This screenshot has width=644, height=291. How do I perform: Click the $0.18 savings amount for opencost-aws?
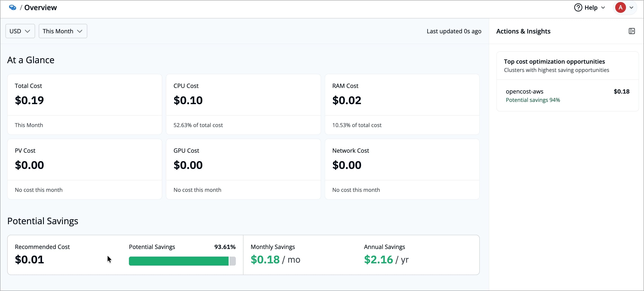[x=622, y=92]
